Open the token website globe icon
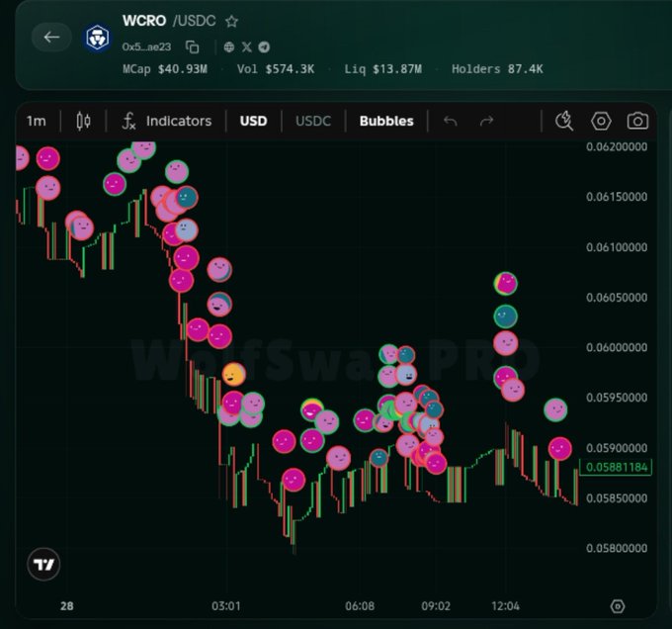This screenshot has width=672, height=629. click(x=229, y=46)
